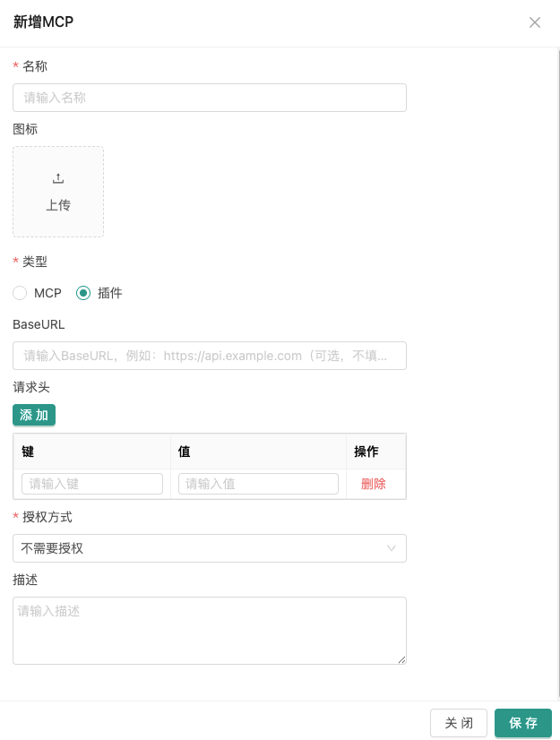The width and height of the screenshot is (560, 740).
Task: Click the upload arrow icon in the 图标 box
Action: (x=58, y=178)
